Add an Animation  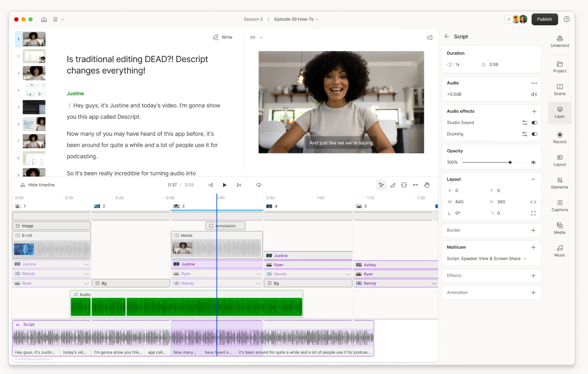click(x=533, y=293)
